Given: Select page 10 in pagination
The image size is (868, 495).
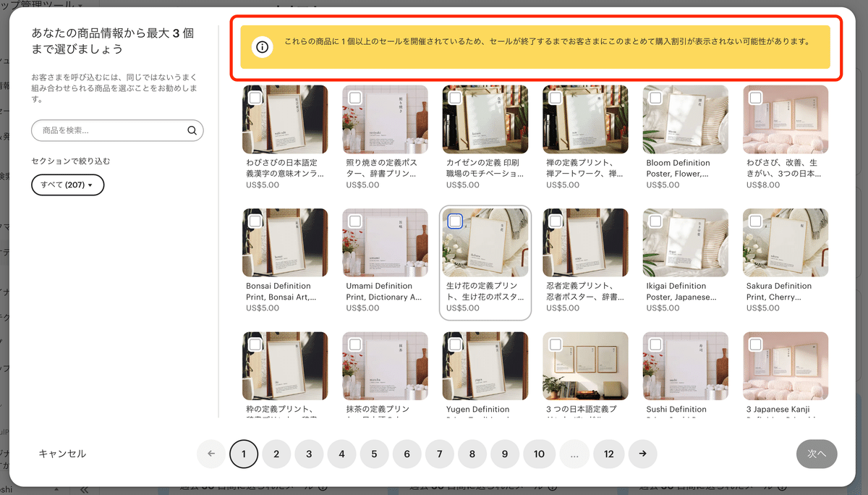Looking at the screenshot, I should click(x=539, y=454).
